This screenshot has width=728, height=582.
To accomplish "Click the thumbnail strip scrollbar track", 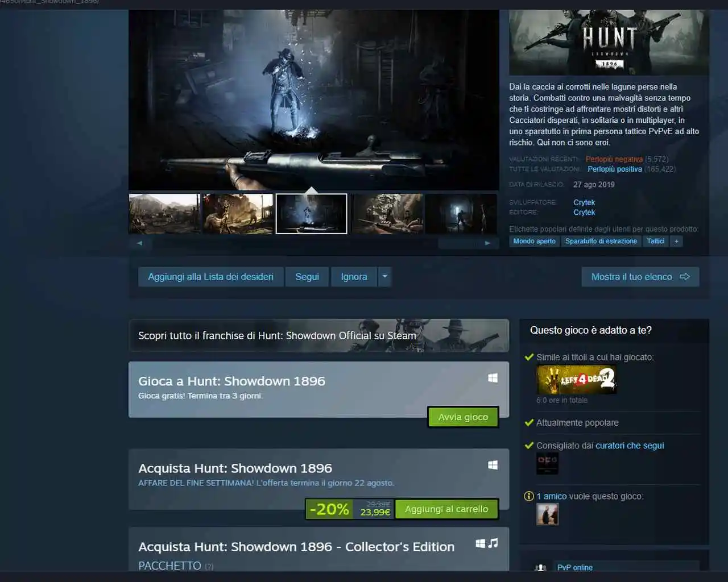I will click(314, 243).
